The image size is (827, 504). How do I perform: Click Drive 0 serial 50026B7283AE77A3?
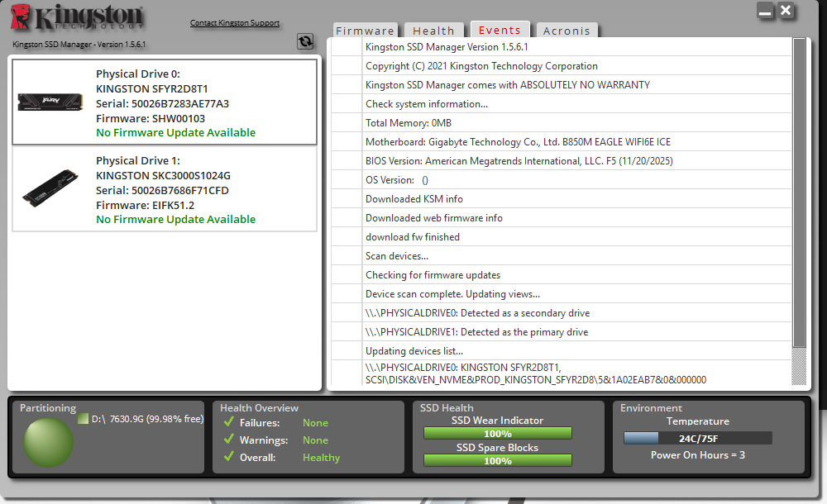[x=162, y=103]
